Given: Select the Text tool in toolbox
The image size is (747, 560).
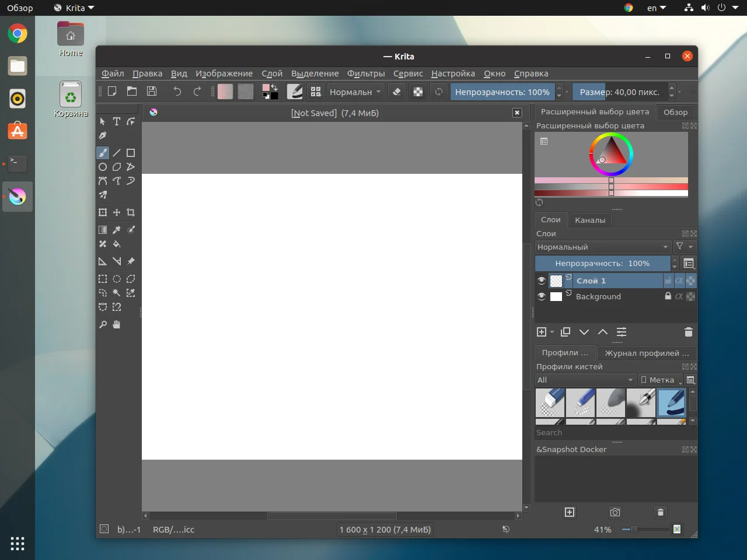Looking at the screenshot, I should click(x=117, y=121).
